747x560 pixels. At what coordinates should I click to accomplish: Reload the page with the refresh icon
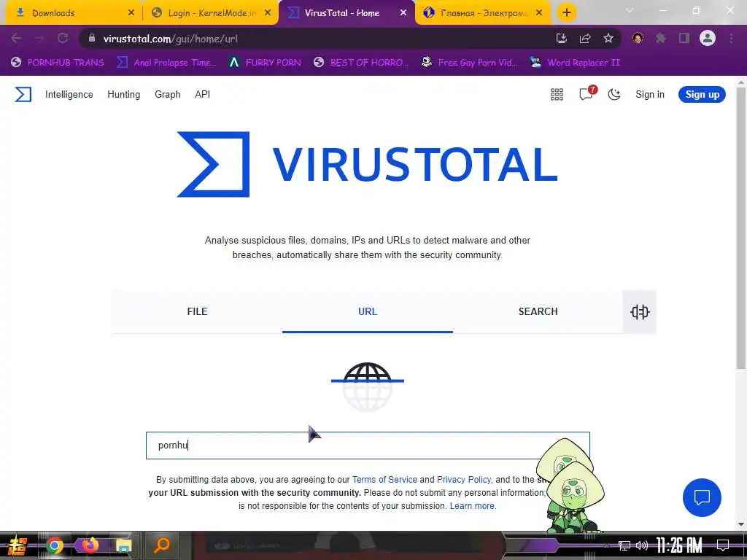click(x=63, y=39)
